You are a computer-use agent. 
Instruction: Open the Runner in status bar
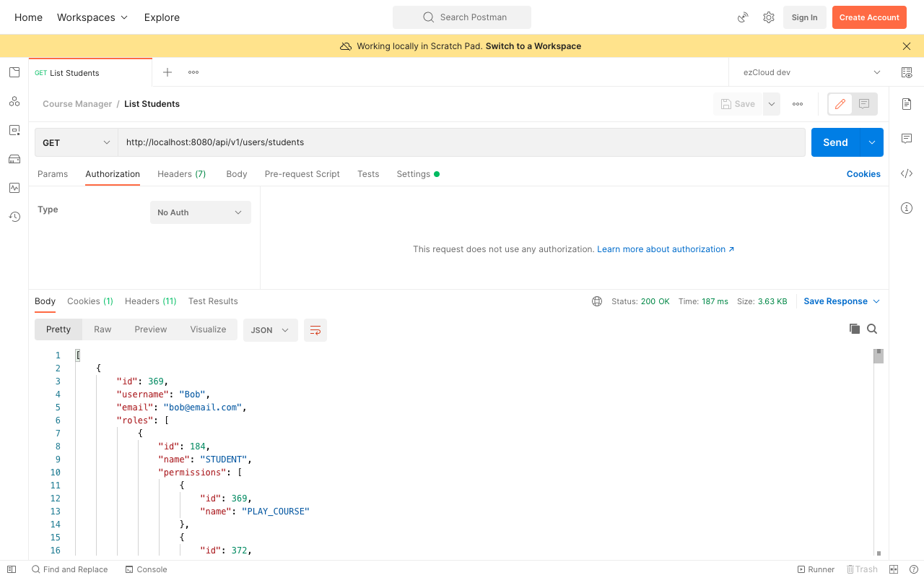tap(816, 569)
